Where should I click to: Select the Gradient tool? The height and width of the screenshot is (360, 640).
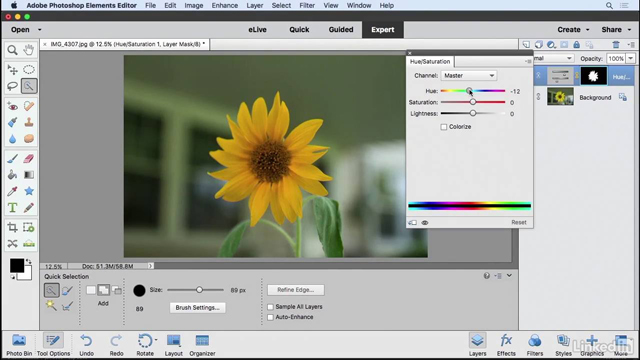click(29, 175)
